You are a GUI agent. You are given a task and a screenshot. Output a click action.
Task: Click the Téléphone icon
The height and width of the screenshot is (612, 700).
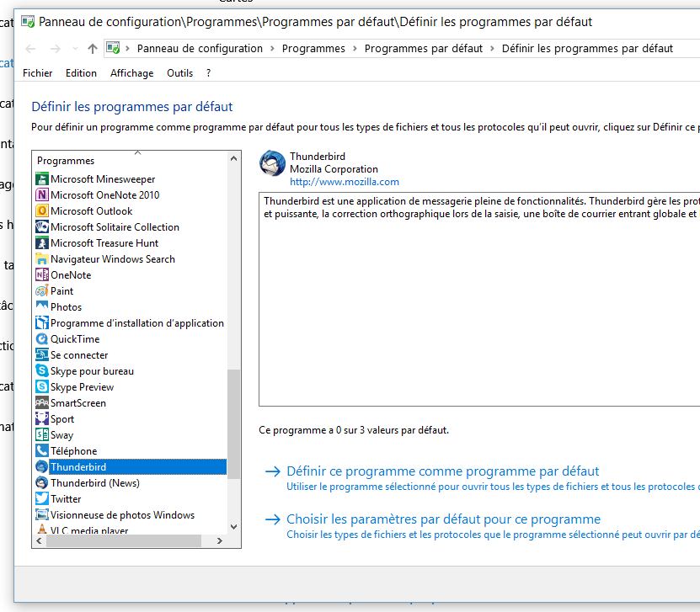(x=41, y=451)
